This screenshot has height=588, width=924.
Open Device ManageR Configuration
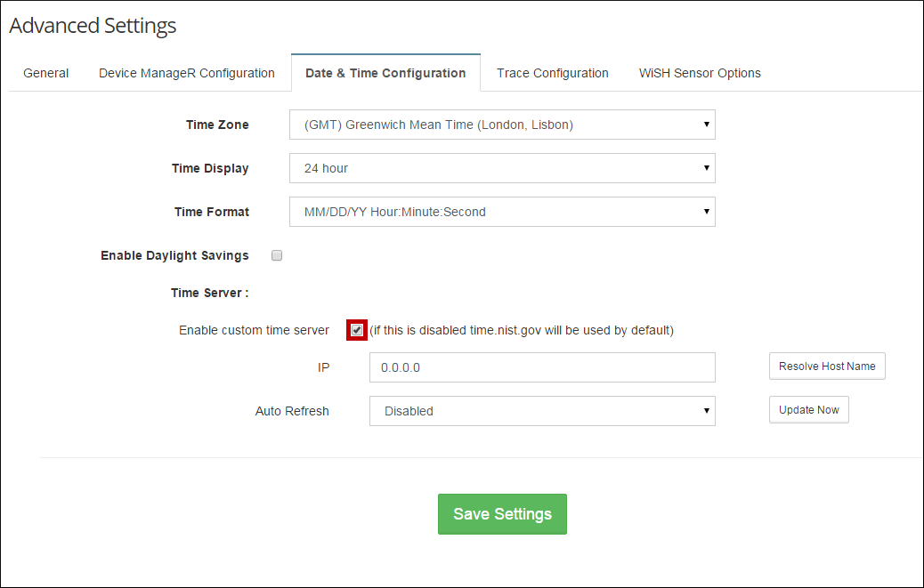(x=187, y=73)
